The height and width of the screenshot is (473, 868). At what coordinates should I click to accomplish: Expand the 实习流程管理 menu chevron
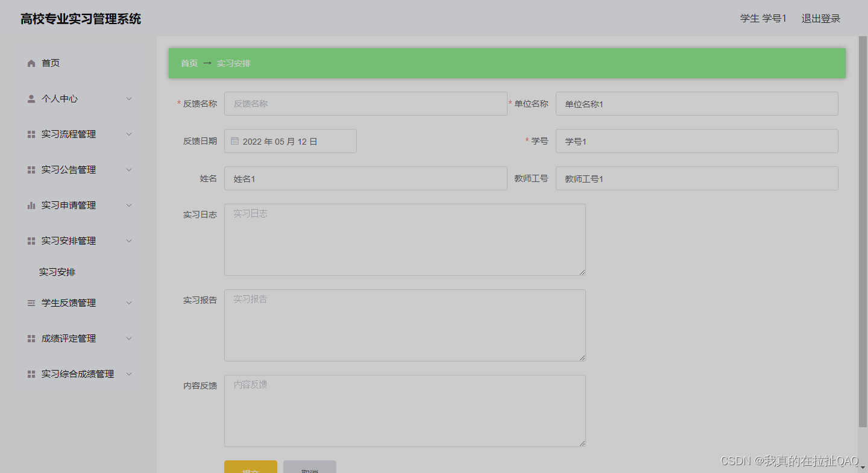pyautogui.click(x=128, y=134)
